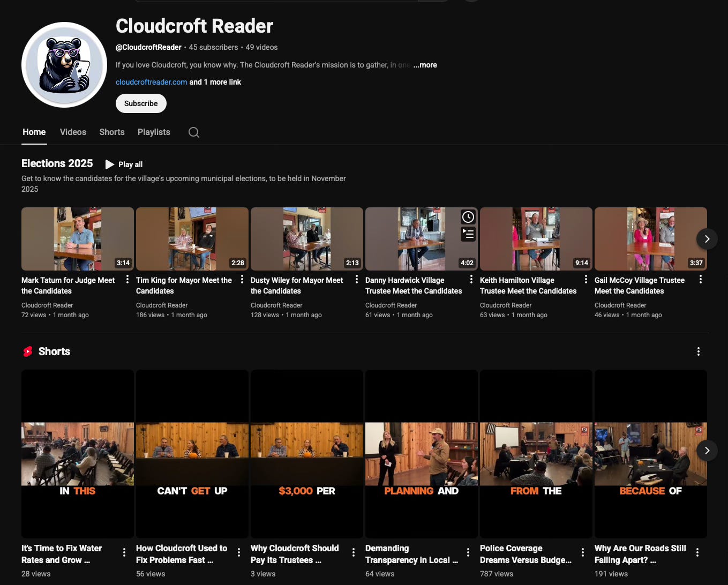Open options for Demanding Transparency short
This screenshot has height=585, width=728.
[x=468, y=552]
